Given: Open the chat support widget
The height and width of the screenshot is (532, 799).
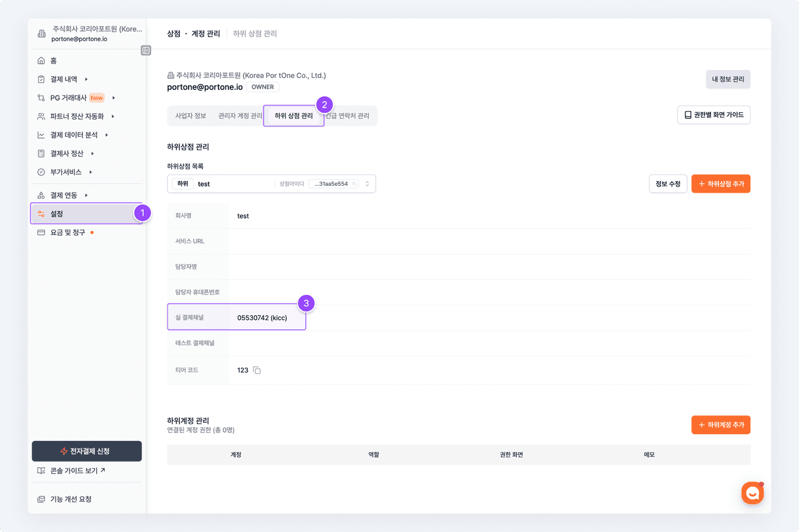Looking at the screenshot, I should point(752,493).
